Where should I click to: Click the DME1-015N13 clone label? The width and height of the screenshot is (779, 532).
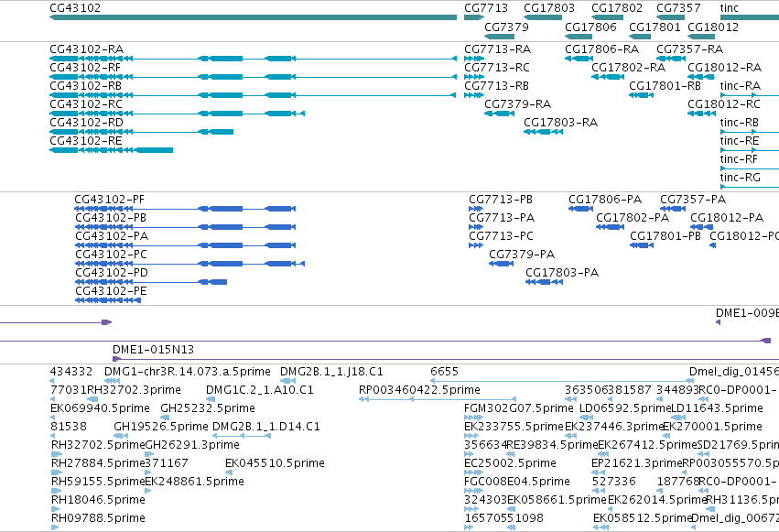[x=153, y=350]
